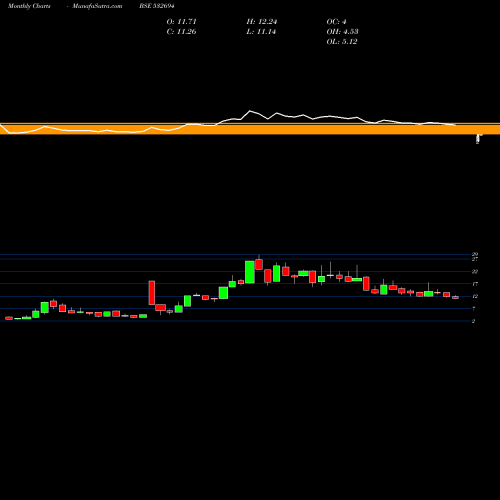Click the price axis label 2
The width and height of the screenshot is (500, 500).
coord(474,321)
